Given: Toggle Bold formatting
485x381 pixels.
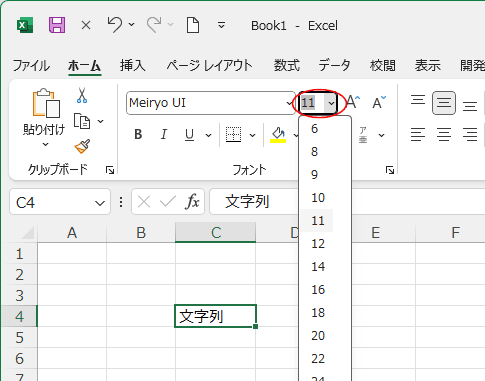Looking at the screenshot, I should coord(138,135).
